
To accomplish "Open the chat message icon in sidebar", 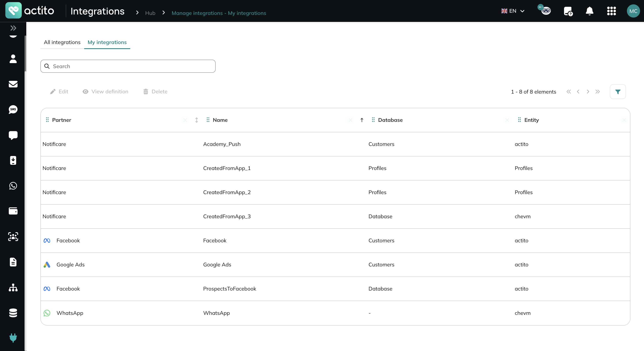I will coord(13,135).
